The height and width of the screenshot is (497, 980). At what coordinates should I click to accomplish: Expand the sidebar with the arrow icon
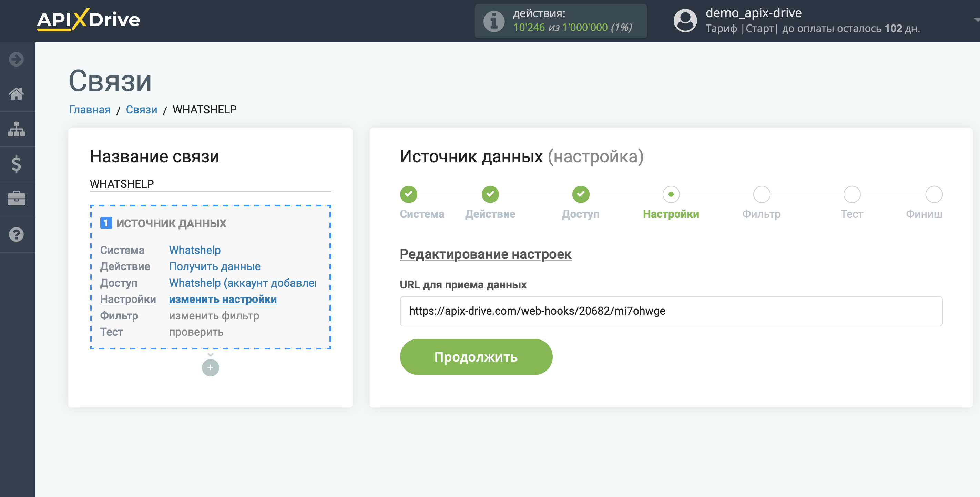pos(16,59)
